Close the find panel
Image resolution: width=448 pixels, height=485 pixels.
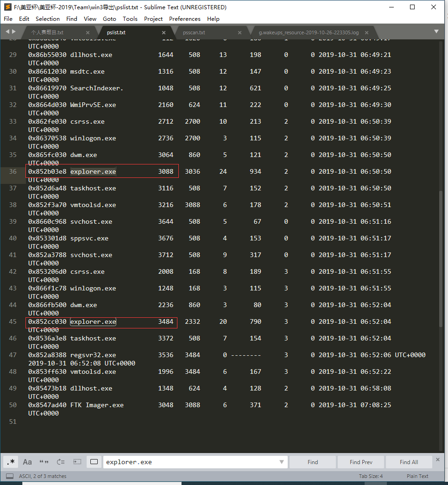[437, 460]
